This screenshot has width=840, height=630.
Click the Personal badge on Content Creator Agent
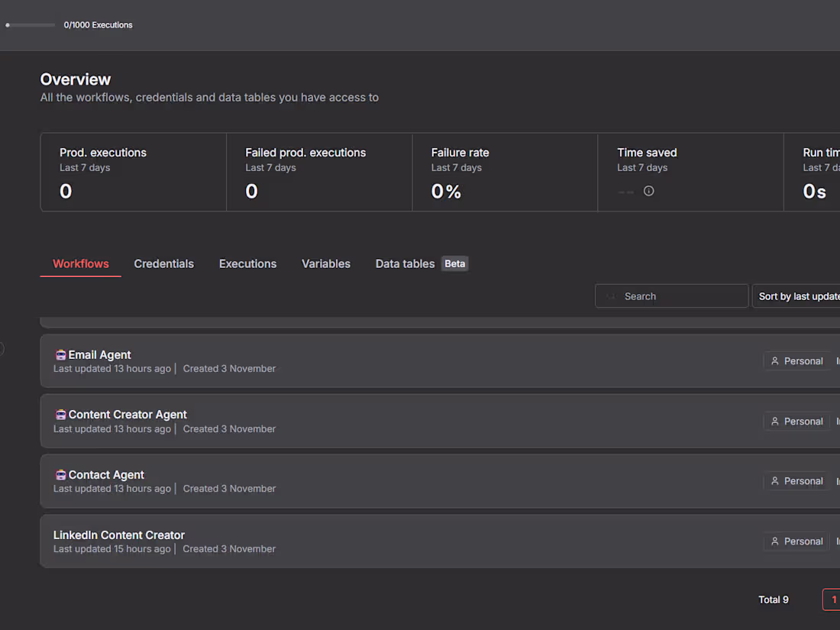point(796,421)
